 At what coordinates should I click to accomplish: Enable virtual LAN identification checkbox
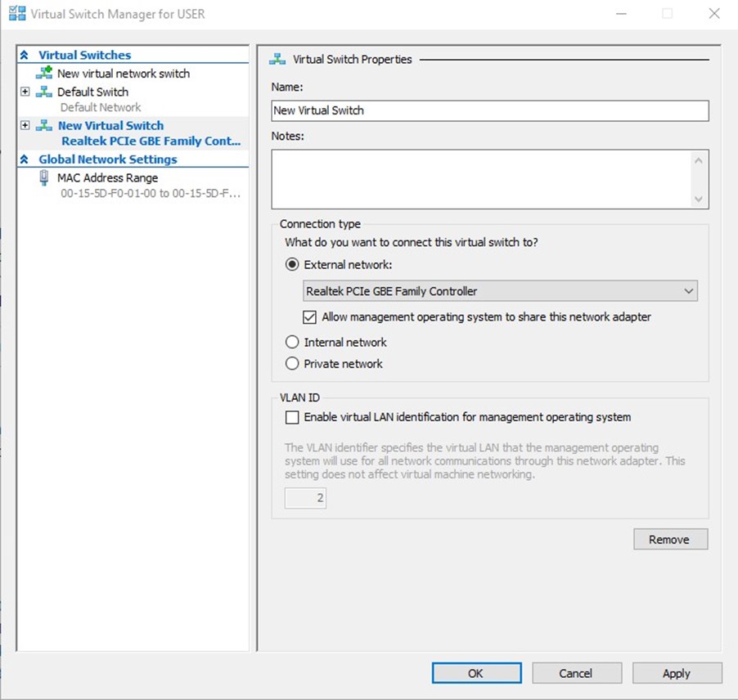pos(292,417)
